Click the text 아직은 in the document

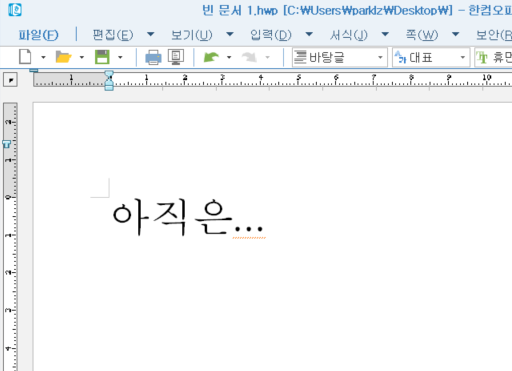coord(172,217)
